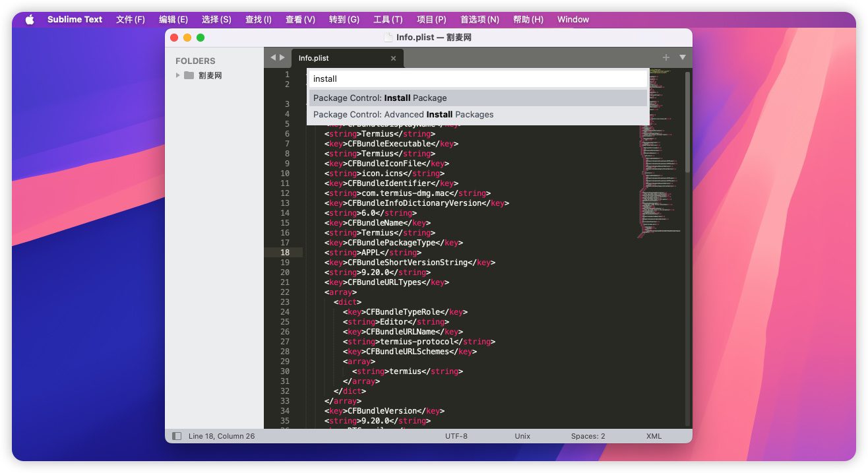Change the XML syntax selector
This screenshot has width=868, height=473.
tap(654, 436)
